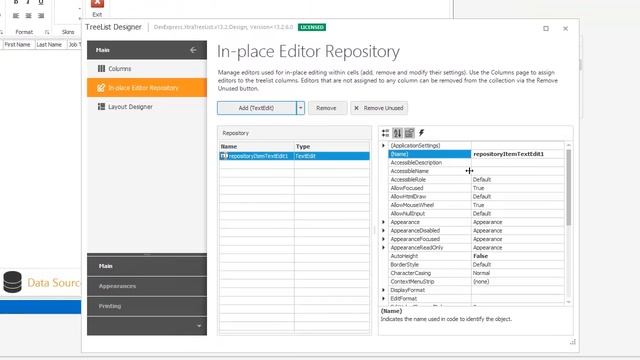
Task: Click align left icon in background ribbon
Action: [16, 16]
